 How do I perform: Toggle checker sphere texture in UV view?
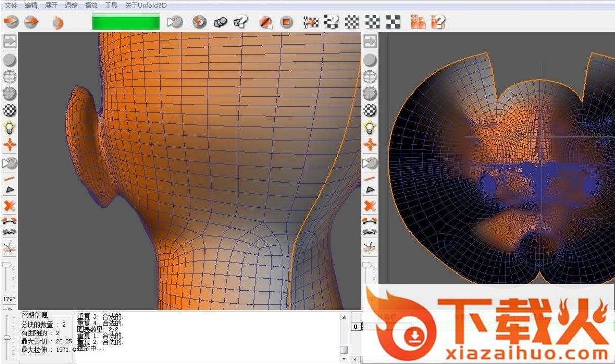[371, 110]
